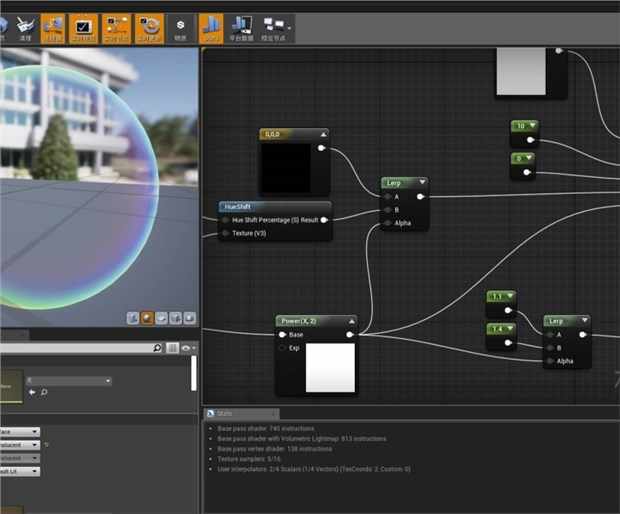Open the eye view options menu
Image resolution: width=620 pixels, height=514 pixels.
click(x=188, y=348)
